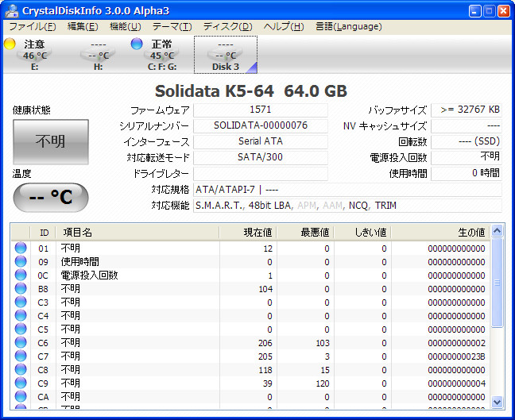
Task: Click the status orb for 電源投入回数 row 0C
Action: 21,275
